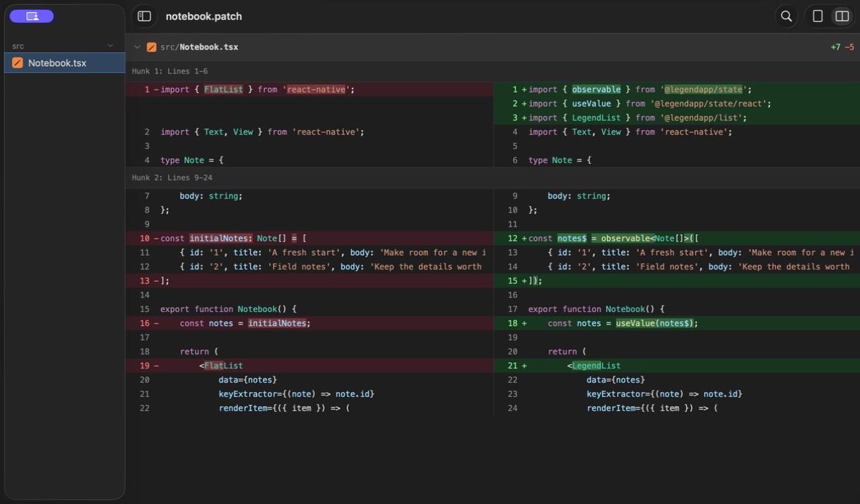The width and height of the screenshot is (860, 504).
Task: Switch to unified single-column diff view
Action: (x=818, y=16)
